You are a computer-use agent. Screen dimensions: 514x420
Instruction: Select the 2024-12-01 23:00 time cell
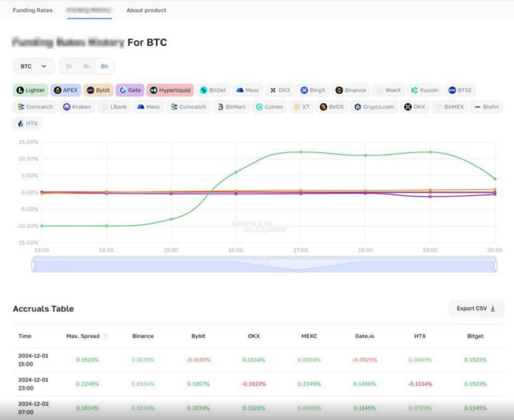[33, 384]
